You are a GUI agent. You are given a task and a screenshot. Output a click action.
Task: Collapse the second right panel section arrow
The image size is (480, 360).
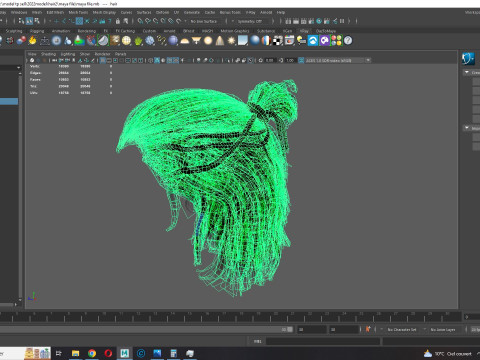(467, 128)
